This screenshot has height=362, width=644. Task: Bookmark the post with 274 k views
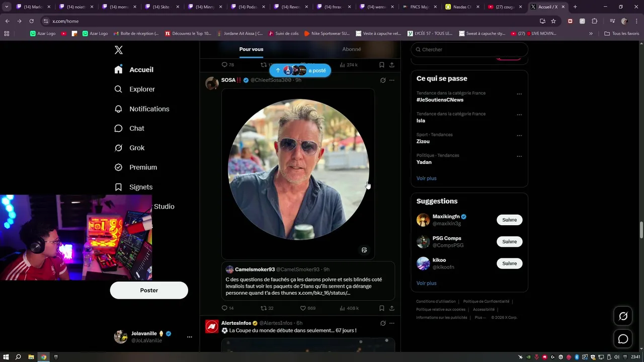[381, 64]
